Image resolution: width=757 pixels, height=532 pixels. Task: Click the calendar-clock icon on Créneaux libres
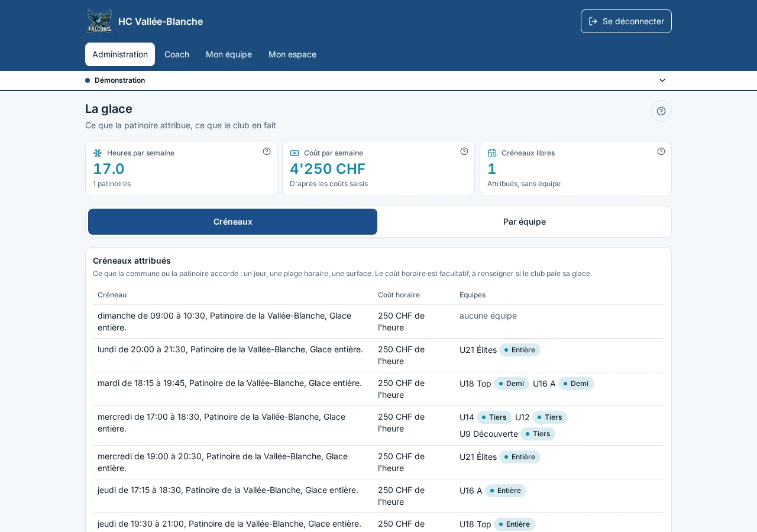click(492, 153)
